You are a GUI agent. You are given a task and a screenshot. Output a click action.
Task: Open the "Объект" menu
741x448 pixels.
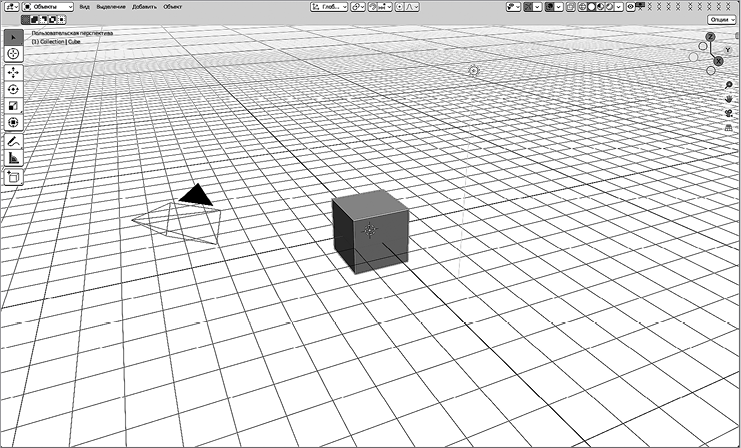(x=173, y=6)
